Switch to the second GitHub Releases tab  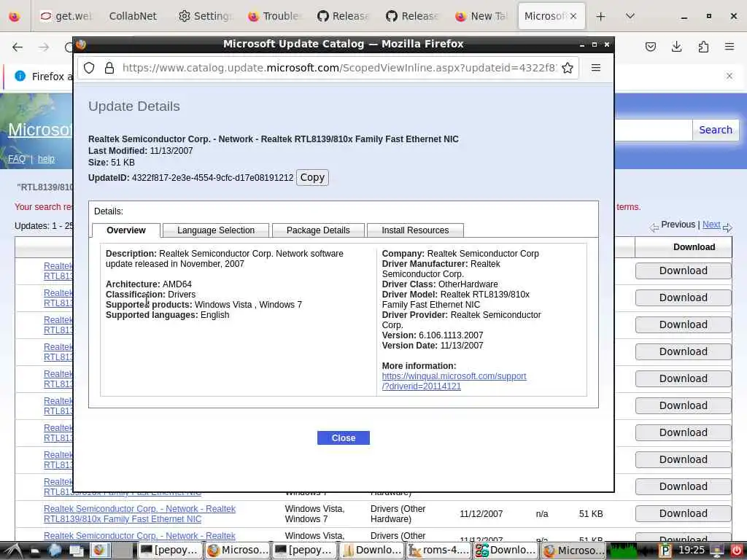(x=411, y=16)
